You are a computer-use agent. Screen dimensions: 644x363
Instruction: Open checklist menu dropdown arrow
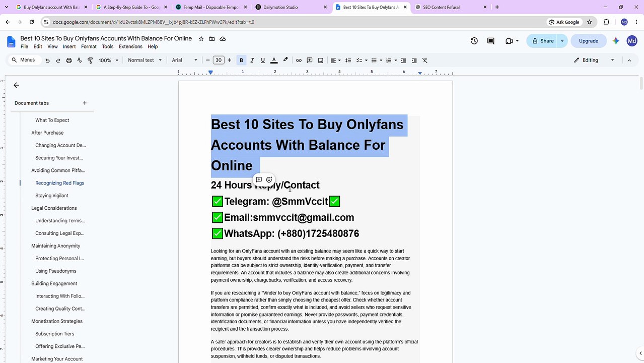(x=366, y=60)
